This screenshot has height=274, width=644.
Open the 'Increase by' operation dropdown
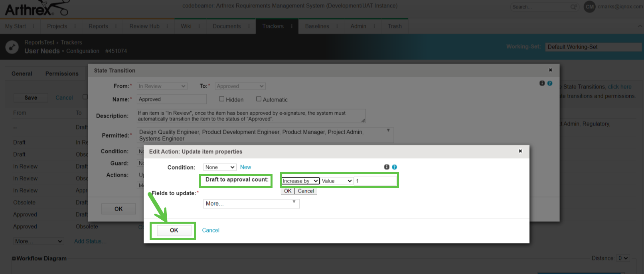click(x=300, y=181)
